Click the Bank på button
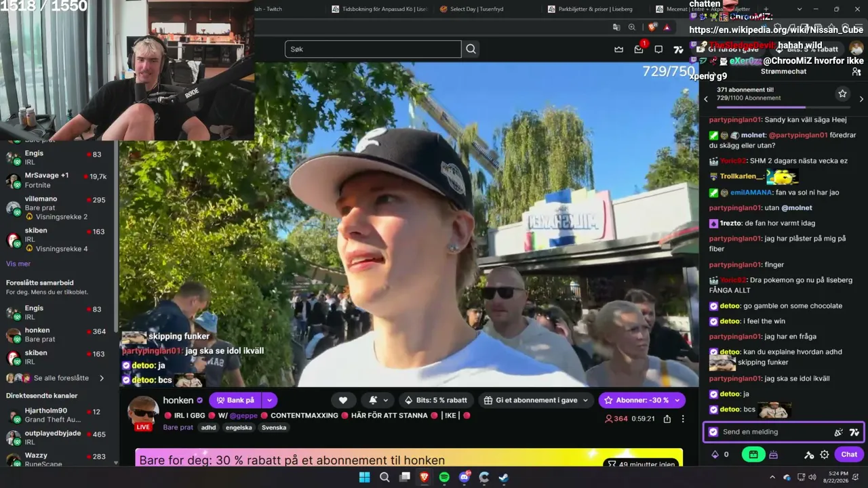 coord(235,401)
